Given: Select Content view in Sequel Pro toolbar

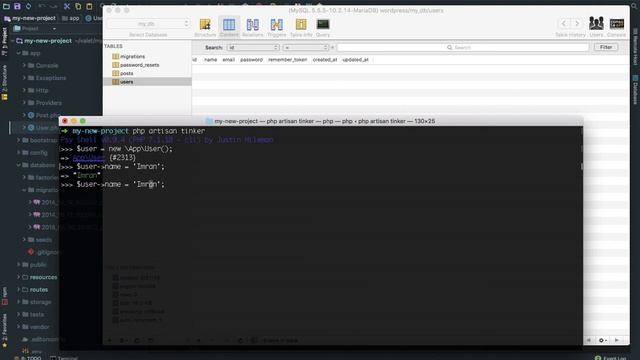Looking at the screenshot, I should coord(229,27).
